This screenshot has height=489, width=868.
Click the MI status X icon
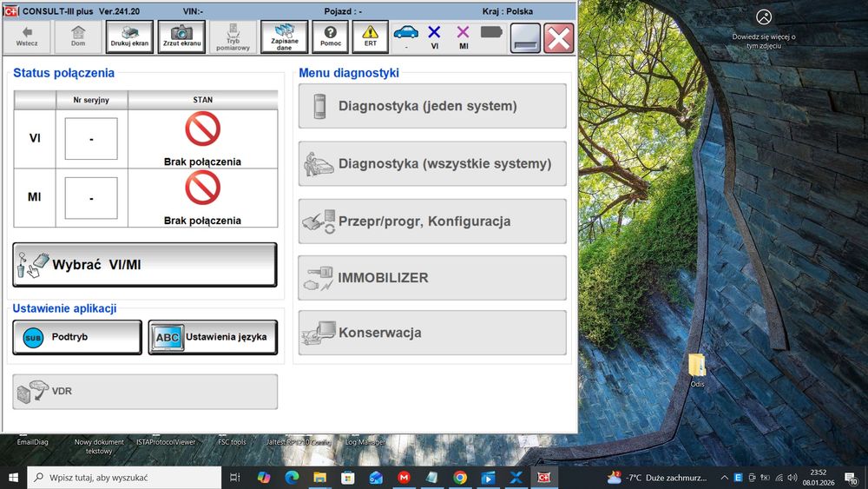(x=464, y=33)
